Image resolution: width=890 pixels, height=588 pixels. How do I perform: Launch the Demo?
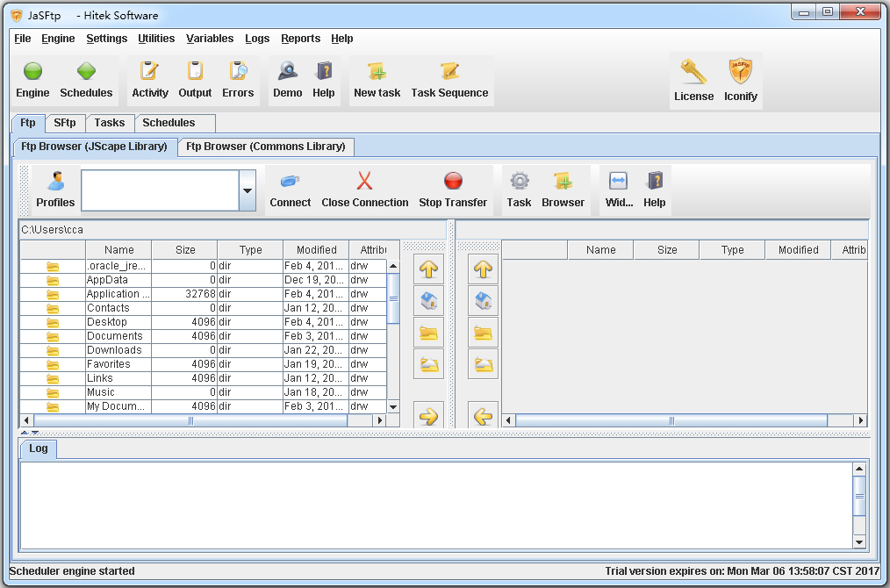287,79
